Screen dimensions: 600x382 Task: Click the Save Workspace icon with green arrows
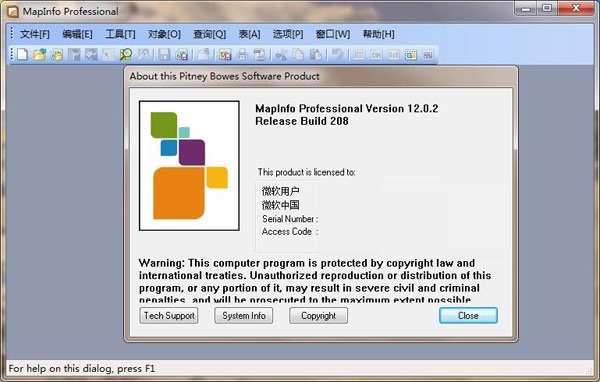click(x=181, y=55)
